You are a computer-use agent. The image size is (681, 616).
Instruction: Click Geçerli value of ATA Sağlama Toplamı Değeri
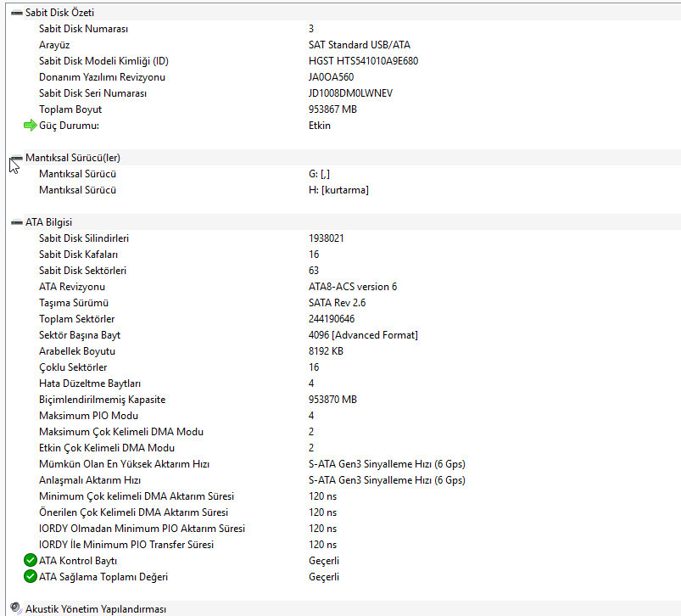click(324, 577)
